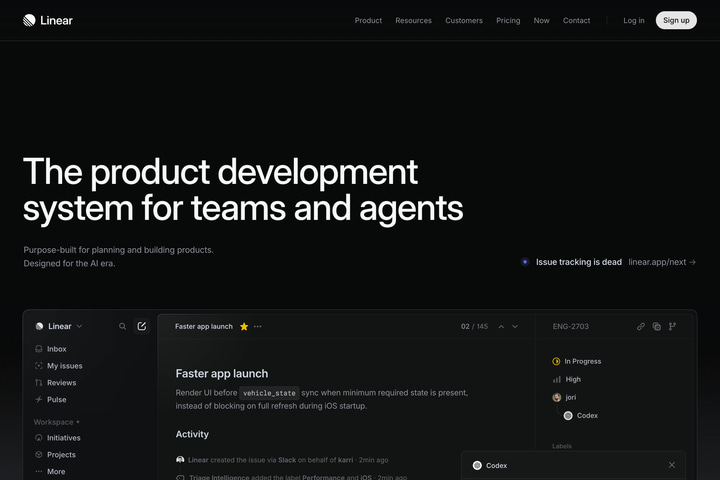This screenshot has height=480, width=720.
Task: Collapse the Workspace section
Action: click(x=56, y=422)
